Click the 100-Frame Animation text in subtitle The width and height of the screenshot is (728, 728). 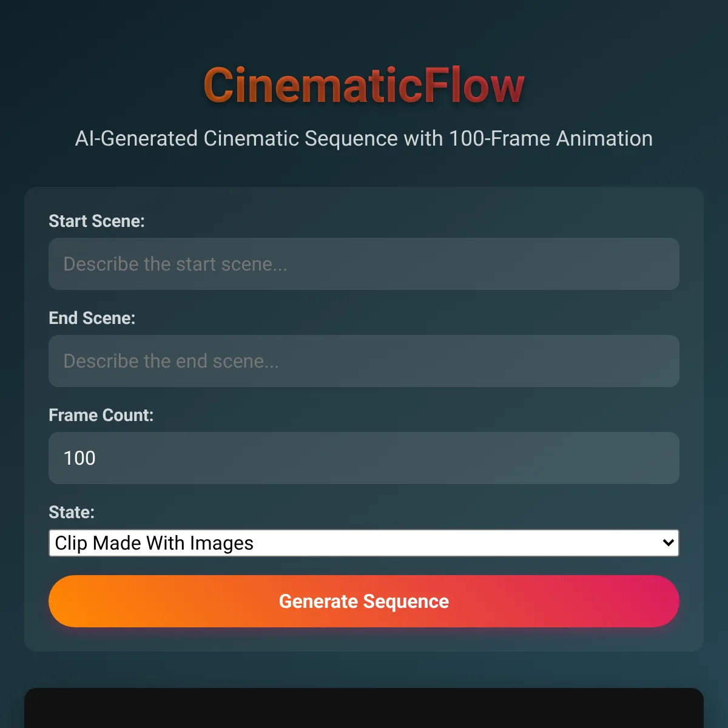click(551, 138)
